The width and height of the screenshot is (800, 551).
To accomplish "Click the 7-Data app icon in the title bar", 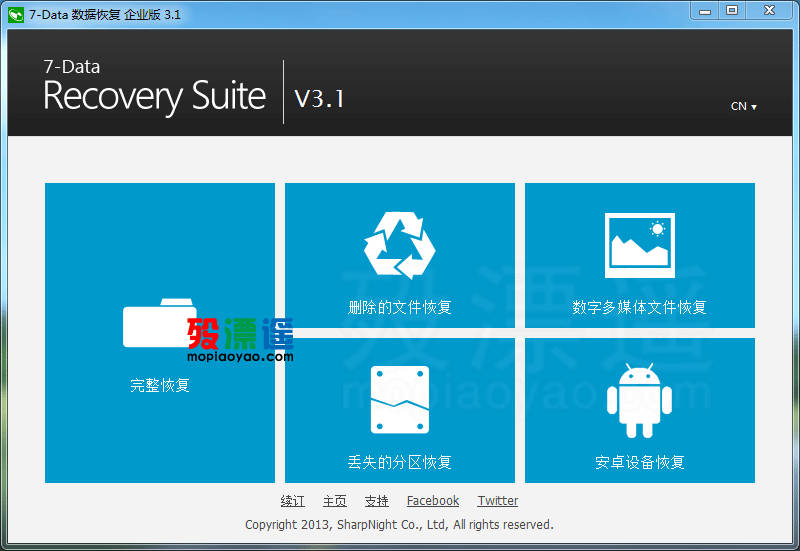I will click(x=16, y=15).
